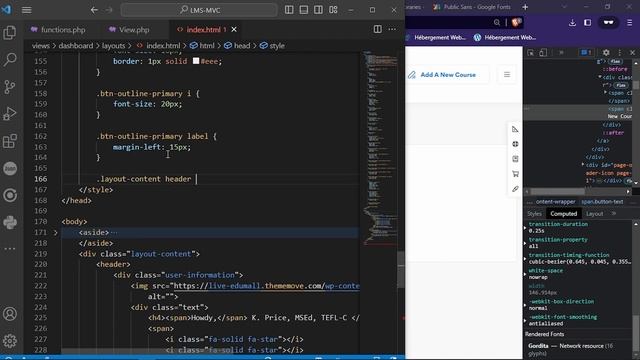Click the DevTools issues counter badge

[x=586, y=53]
